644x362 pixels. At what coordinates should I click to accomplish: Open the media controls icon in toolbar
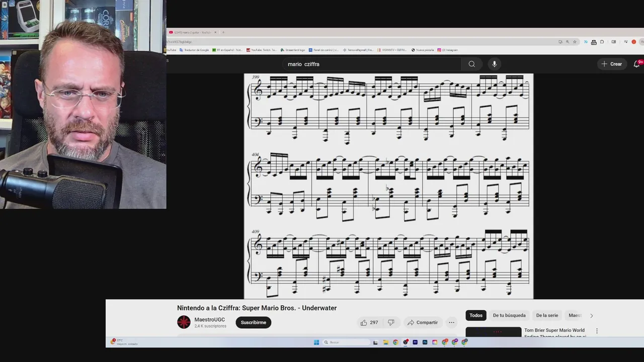click(626, 42)
